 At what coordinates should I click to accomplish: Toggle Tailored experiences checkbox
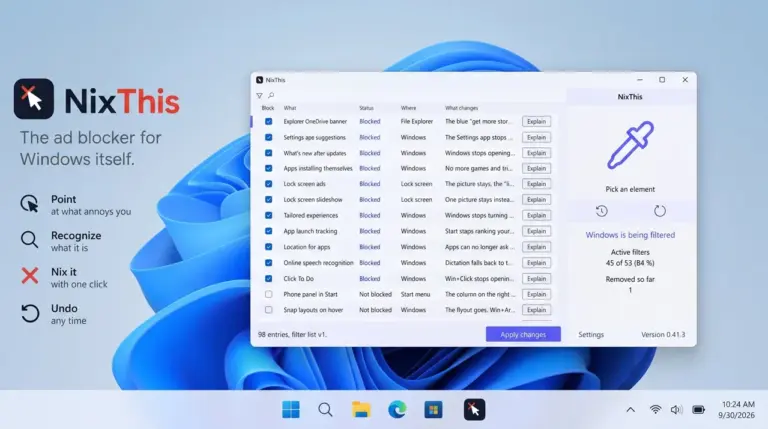pyautogui.click(x=268, y=215)
